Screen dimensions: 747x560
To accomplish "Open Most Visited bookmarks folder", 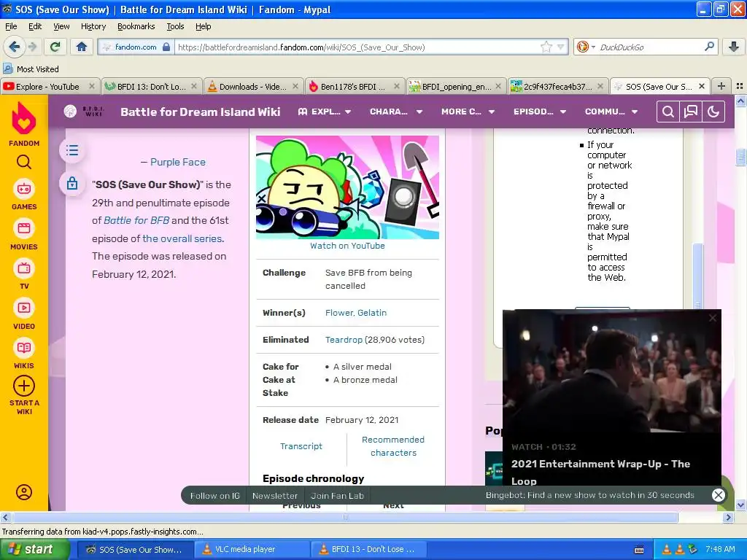I will [31, 69].
